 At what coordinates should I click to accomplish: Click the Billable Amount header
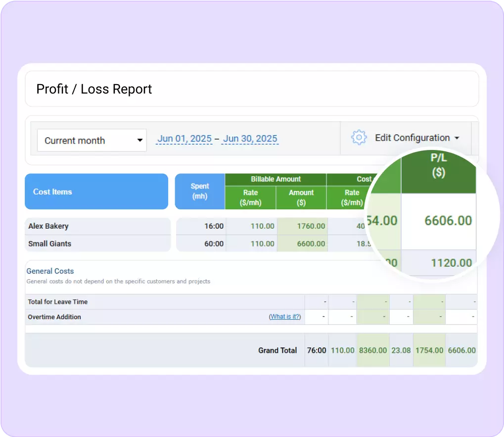pos(275,179)
